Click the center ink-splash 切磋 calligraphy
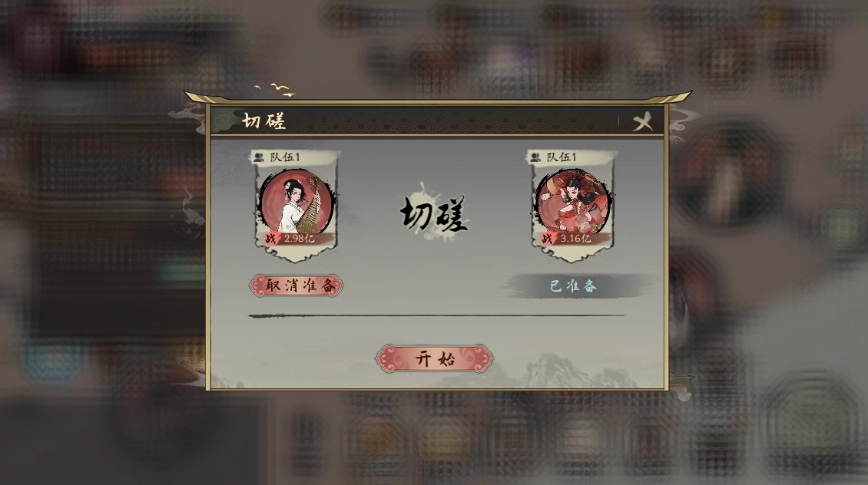868x485 pixels. 435,213
